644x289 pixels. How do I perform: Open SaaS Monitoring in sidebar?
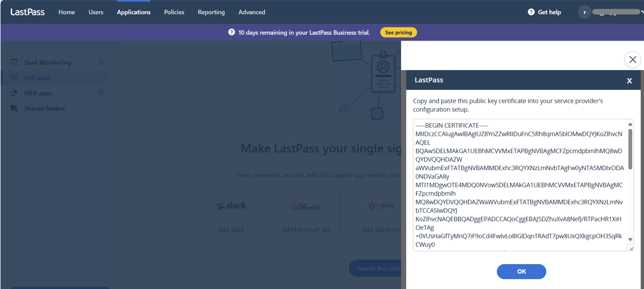point(48,63)
